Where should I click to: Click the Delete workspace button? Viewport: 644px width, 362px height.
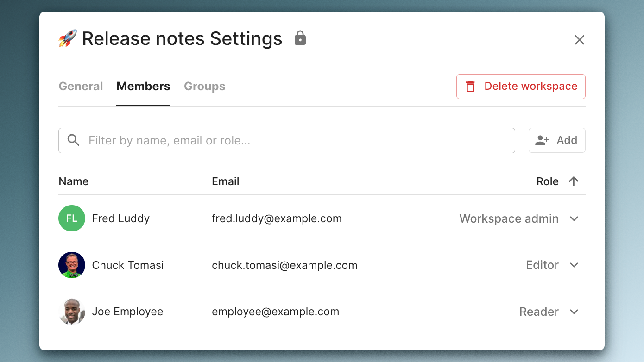pos(520,87)
